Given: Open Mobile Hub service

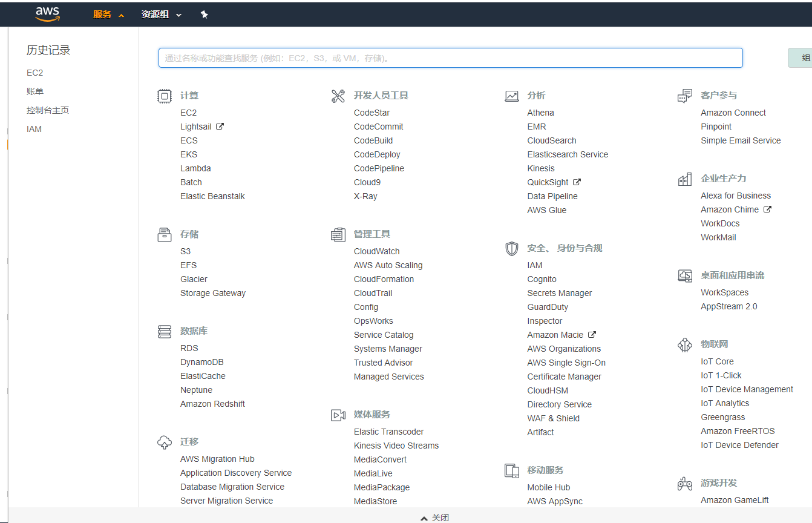Looking at the screenshot, I should coord(549,487).
